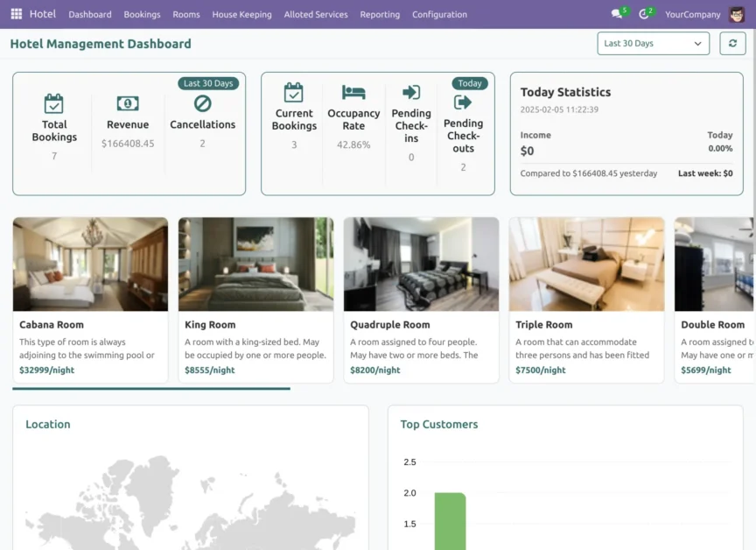
Task: Open the Bookings menu
Action: [x=142, y=14]
